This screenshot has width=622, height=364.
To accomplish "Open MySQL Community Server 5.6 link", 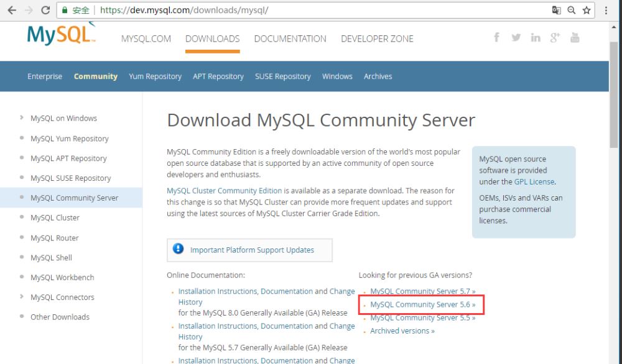I will pos(422,304).
